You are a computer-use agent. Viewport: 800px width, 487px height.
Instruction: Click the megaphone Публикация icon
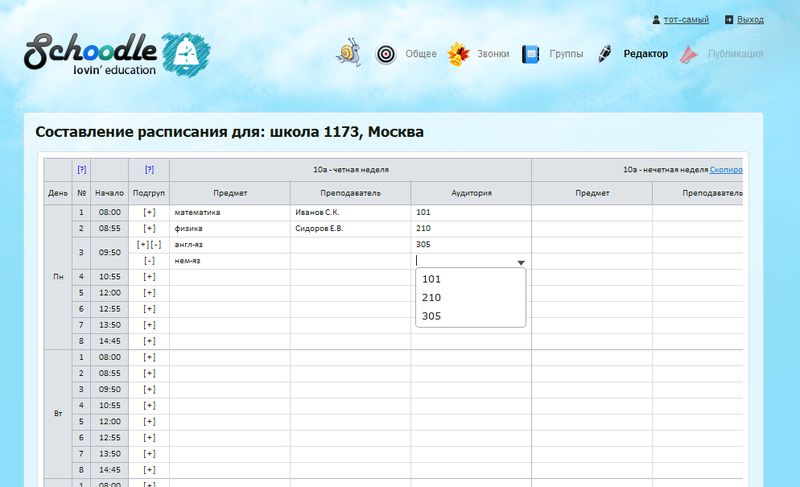(689, 55)
